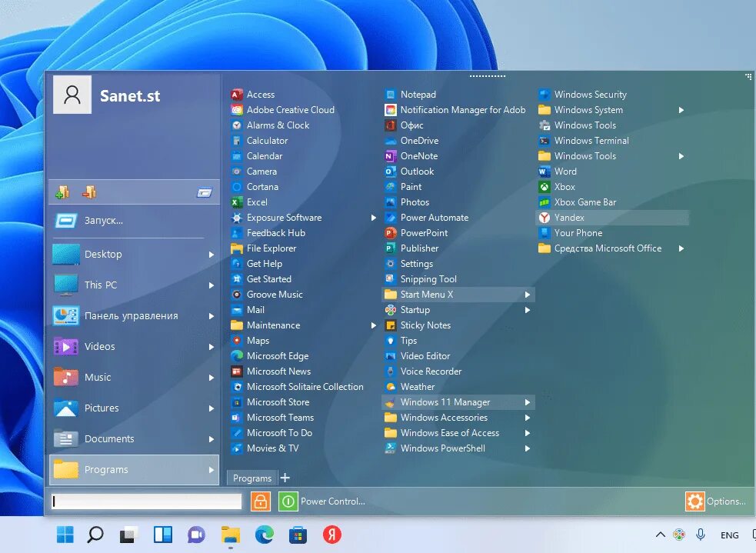Screen dimensions: 756x553
Task: Click the Programs folder on left panel
Action: click(x=134, y=470)
